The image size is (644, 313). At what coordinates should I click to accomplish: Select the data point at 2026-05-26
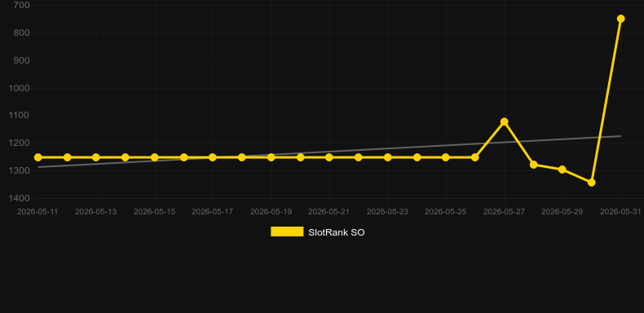pos(474,157)
